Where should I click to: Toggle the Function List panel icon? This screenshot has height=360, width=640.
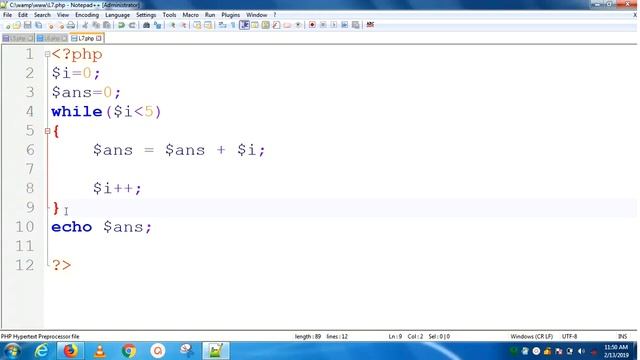276,25
